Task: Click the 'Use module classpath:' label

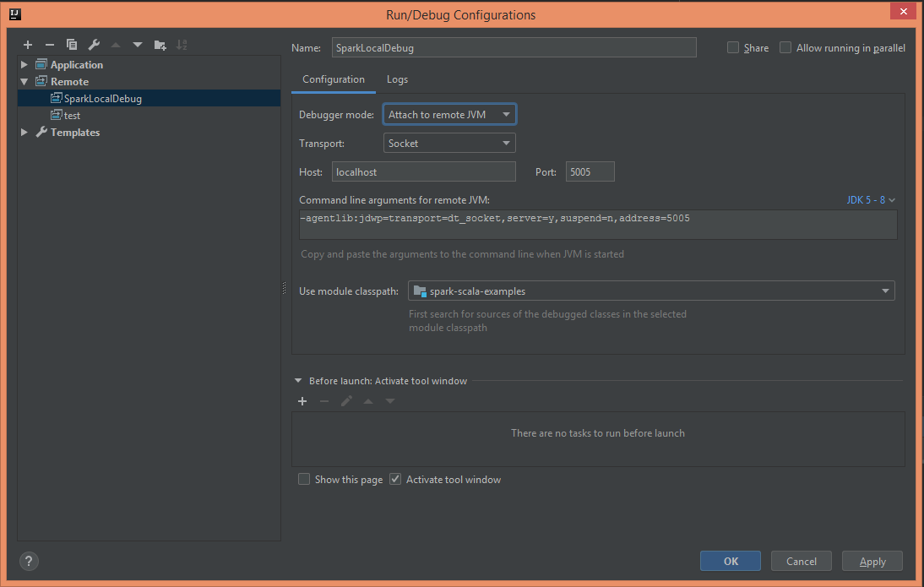Action: [x=349, y=291]
